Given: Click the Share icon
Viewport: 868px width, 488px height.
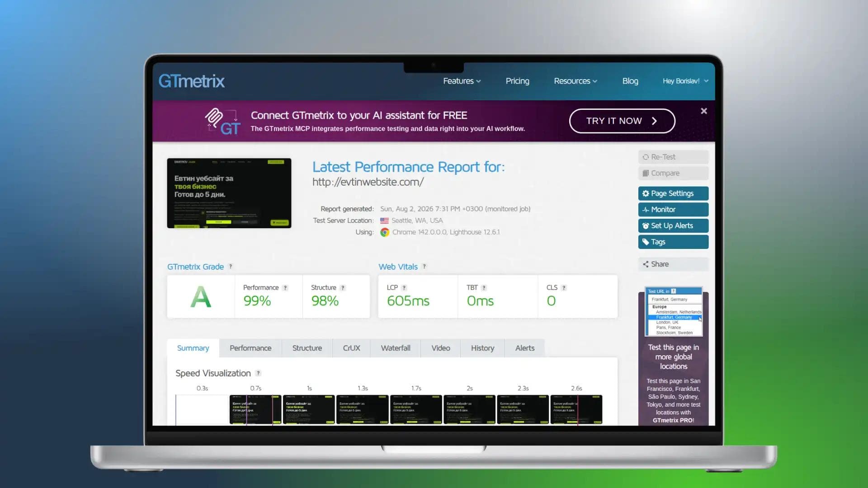Looking at the screenshot, I should 646,264.
